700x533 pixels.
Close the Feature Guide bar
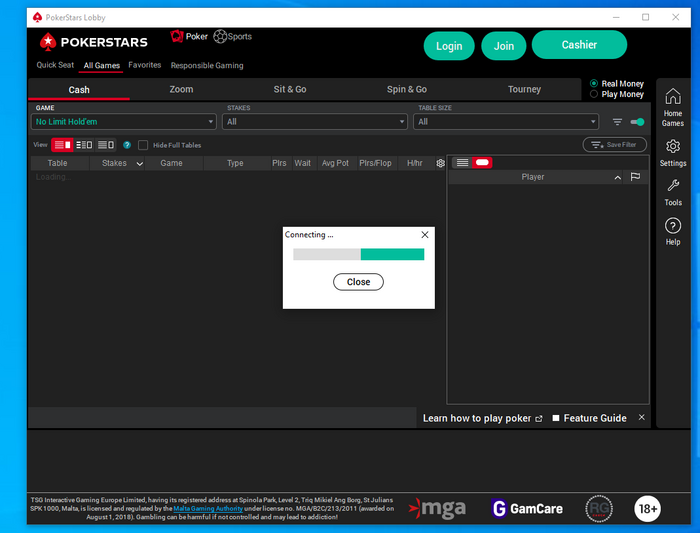(642, 417)
